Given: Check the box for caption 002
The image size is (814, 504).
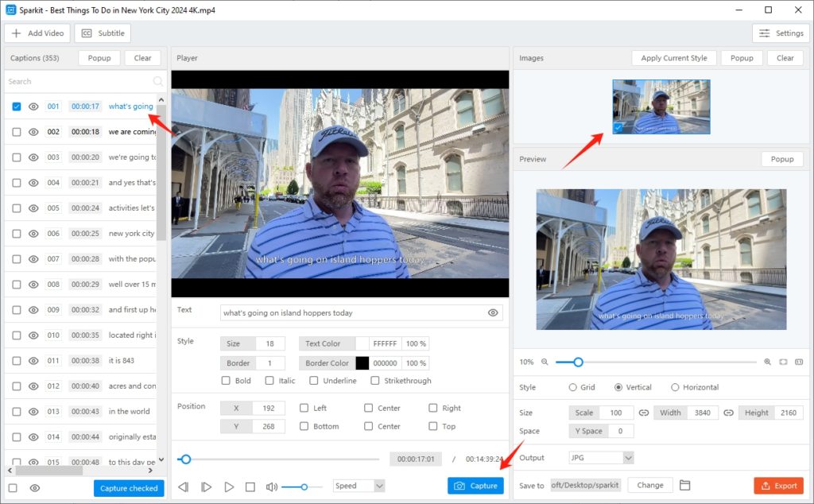Looking at the screenshot, I should point(16,132).
